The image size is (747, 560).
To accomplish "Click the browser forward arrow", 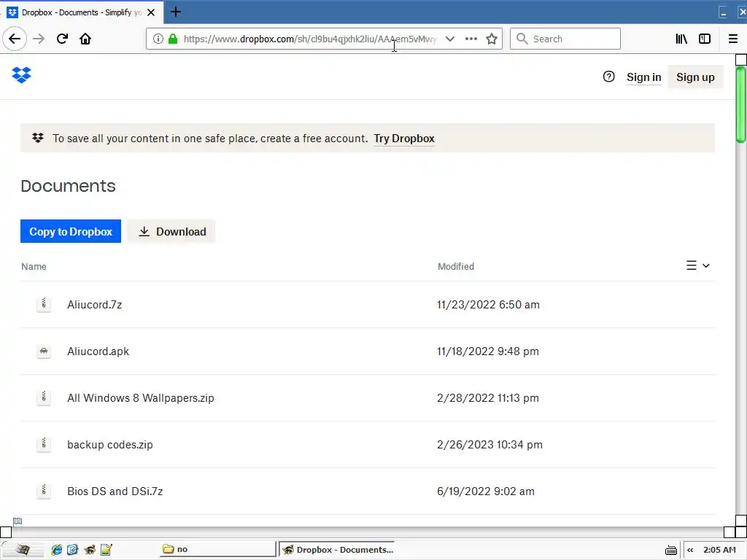I will [x=39, y=39].
